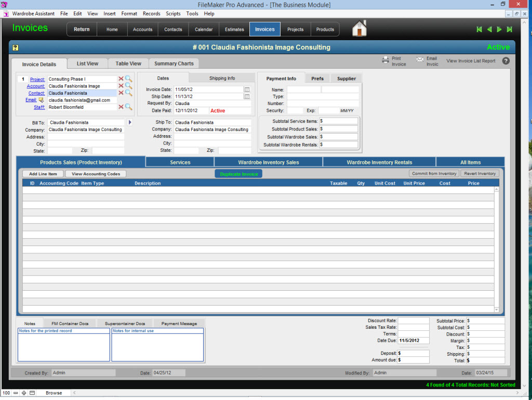Click the Revert Inventory button
Screen dimensions: 532x400
coord(480,174)
